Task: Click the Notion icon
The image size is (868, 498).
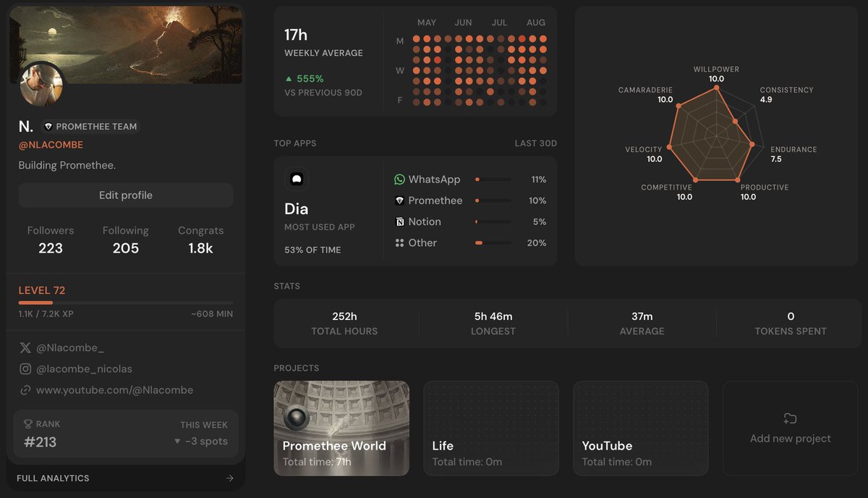Action: [x=399, y=221]
